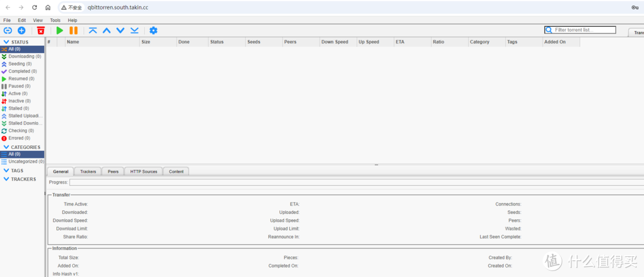Collapse the STATUS filter section
Image resolution: width=644 pixels, height=277 pixels.
pos(7,42)
